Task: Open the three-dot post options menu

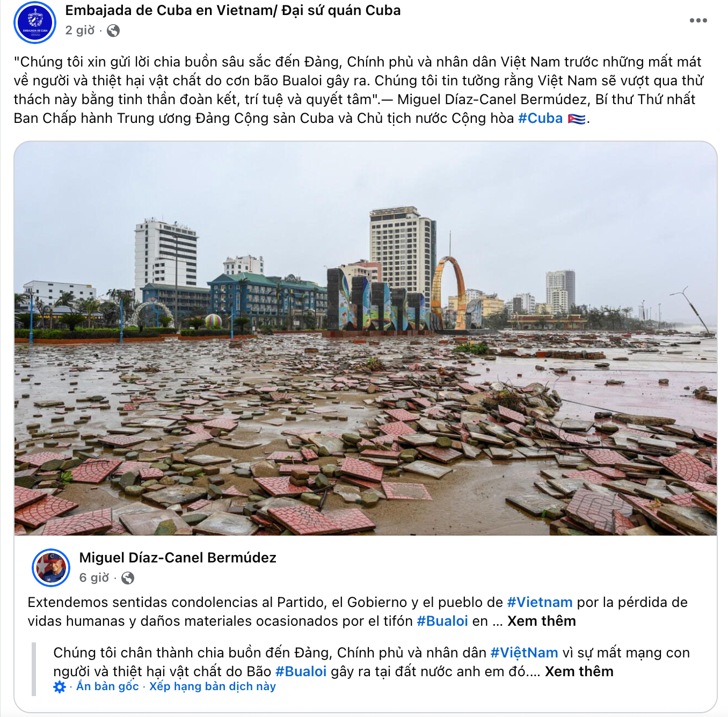Action: [698, 20]
